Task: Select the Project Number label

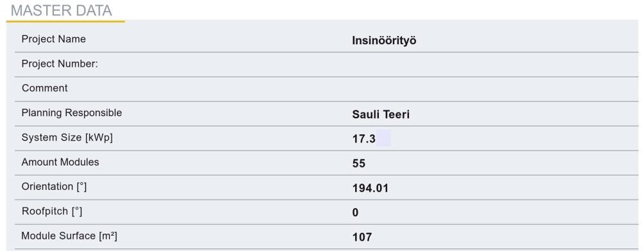Action: [x=60, y=64]
